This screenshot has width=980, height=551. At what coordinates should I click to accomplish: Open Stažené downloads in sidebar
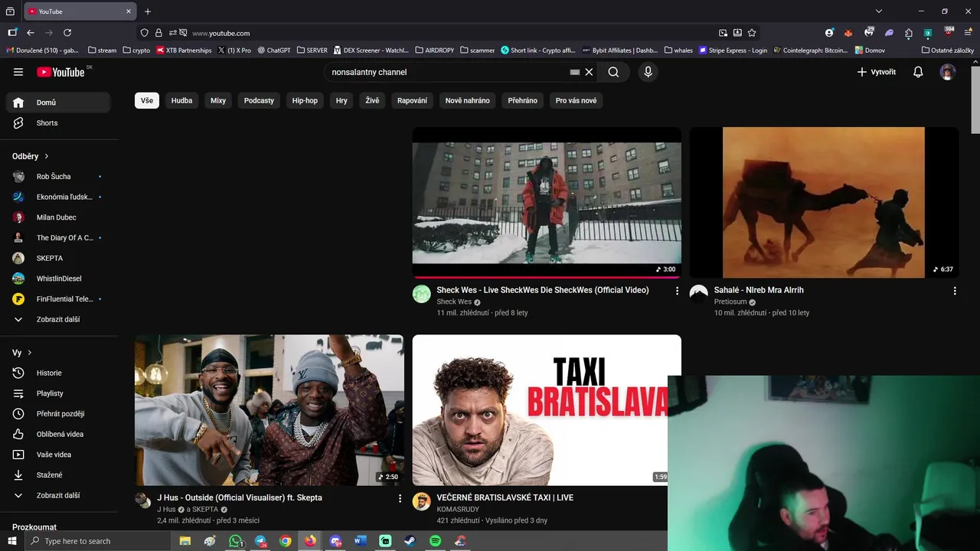pos(59,475)
